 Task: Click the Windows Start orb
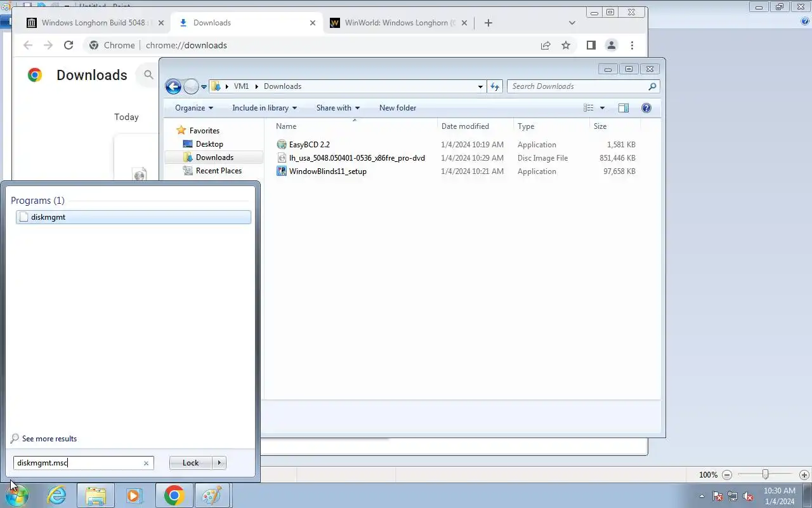(x=17, y=495)
